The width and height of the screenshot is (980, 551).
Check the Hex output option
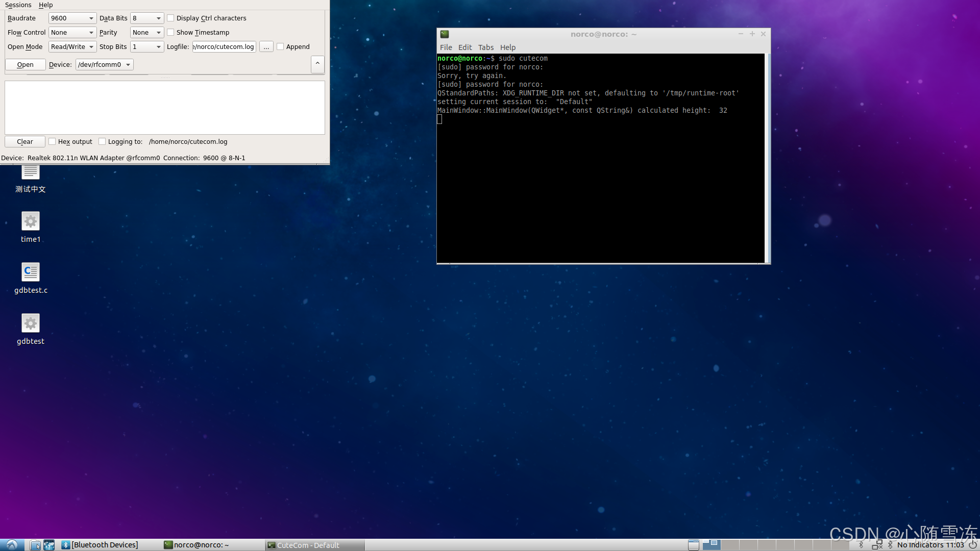[x=52, y=141]
